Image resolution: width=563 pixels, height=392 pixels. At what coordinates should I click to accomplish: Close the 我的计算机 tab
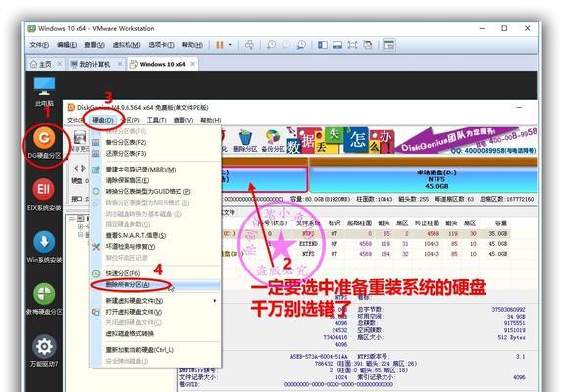(120, 64)
